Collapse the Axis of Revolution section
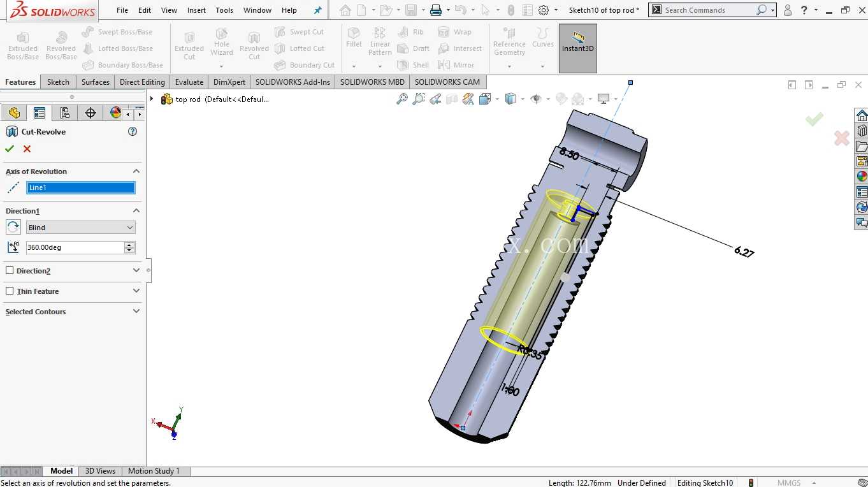This screenshot has width=868, height=487. tap(136, 171)
